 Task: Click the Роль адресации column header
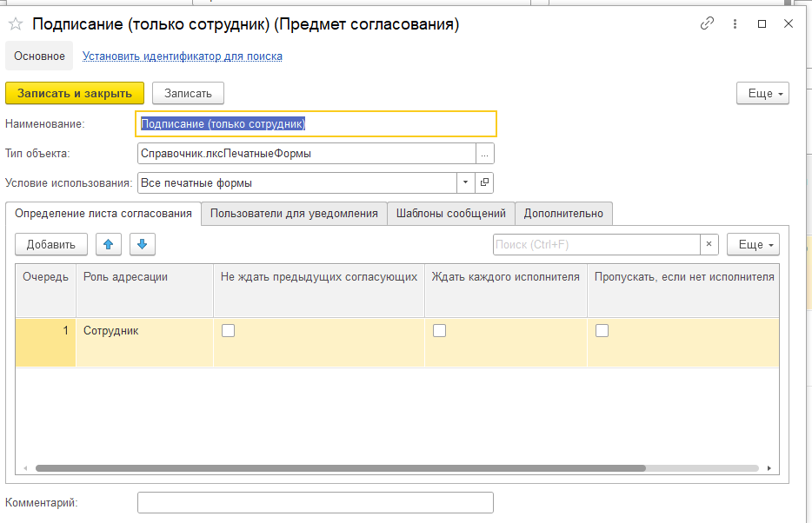144,290
